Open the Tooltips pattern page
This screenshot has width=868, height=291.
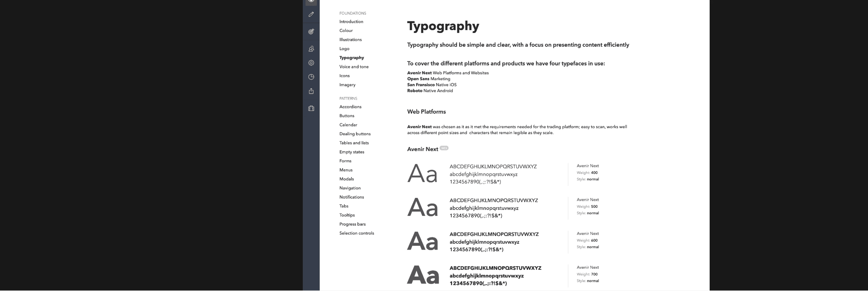click(347, 215)
